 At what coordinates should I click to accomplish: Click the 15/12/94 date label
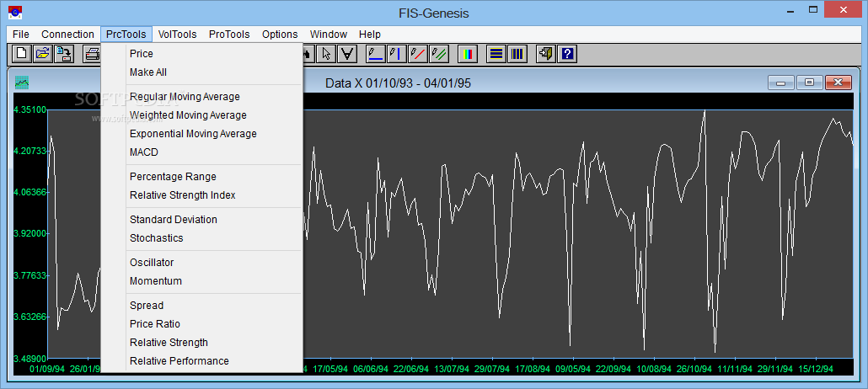tap(815, 369)
